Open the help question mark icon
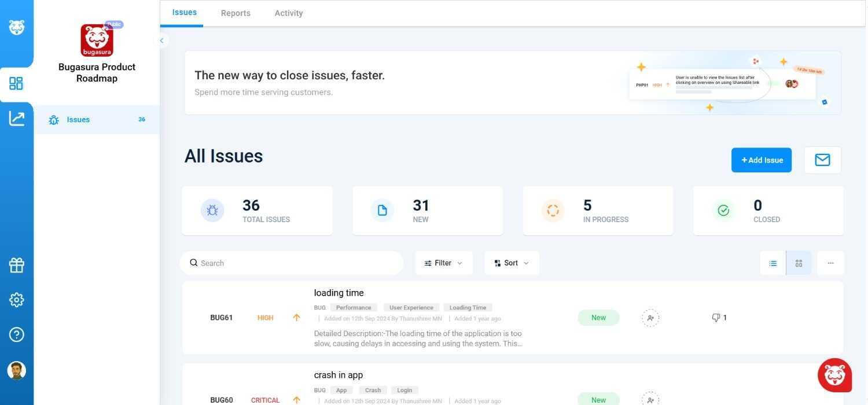 click(x=16, y=334)
